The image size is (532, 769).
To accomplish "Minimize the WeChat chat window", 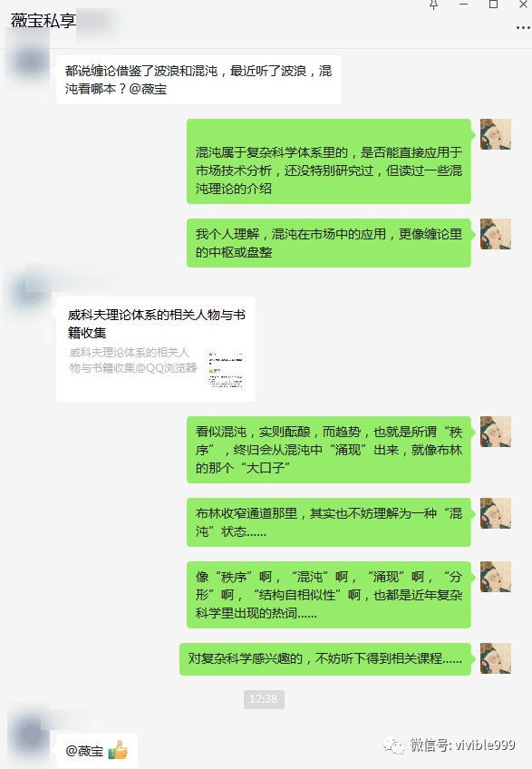I will 463,5.
